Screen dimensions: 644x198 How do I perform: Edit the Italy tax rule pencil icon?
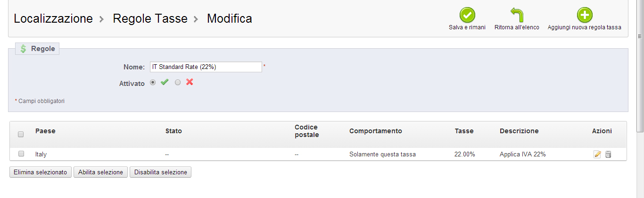(597, 154)
